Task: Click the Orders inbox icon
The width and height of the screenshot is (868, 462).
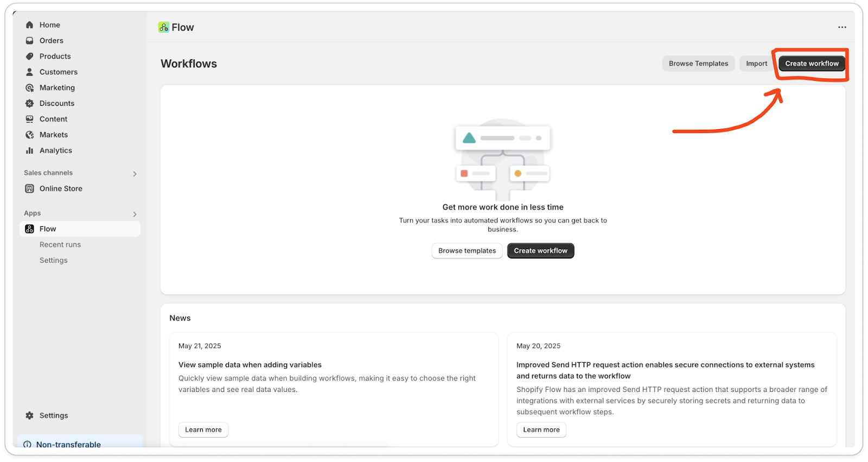Action: click(x=30, y=41)
